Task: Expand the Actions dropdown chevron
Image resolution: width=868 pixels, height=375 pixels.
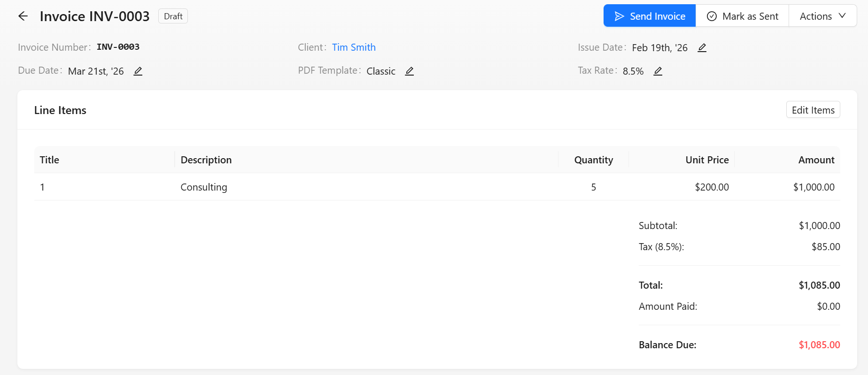Action: [x=842, y=16]
